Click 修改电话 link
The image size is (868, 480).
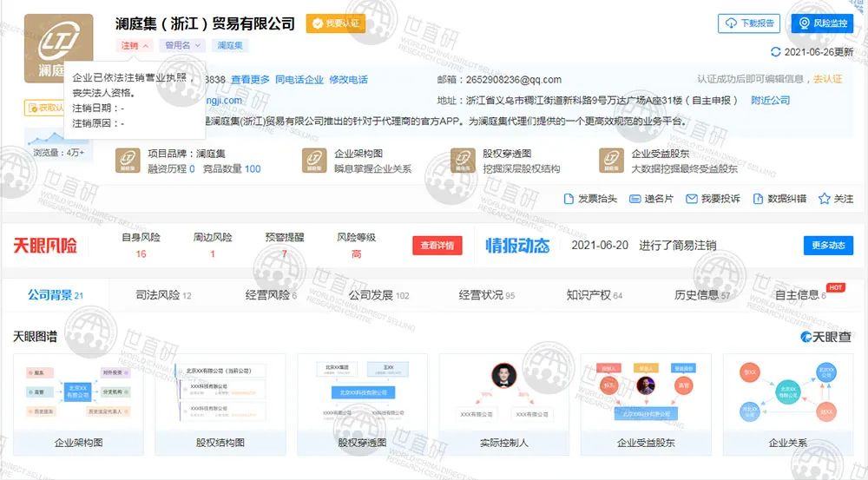pos(348,80)
